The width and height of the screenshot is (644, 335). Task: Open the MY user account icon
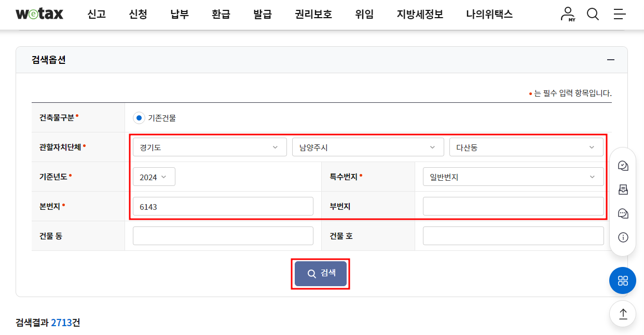click(568, 14)
